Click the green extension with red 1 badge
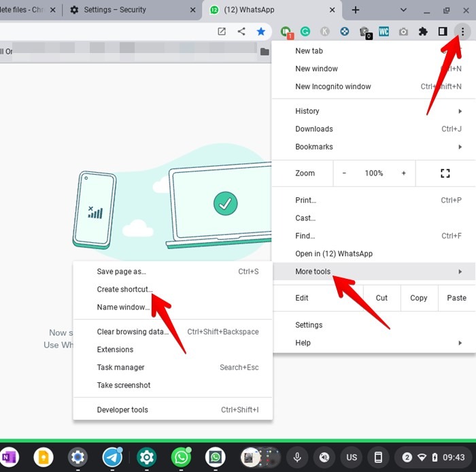The image size is (476, 472). [x=286, y=32]
